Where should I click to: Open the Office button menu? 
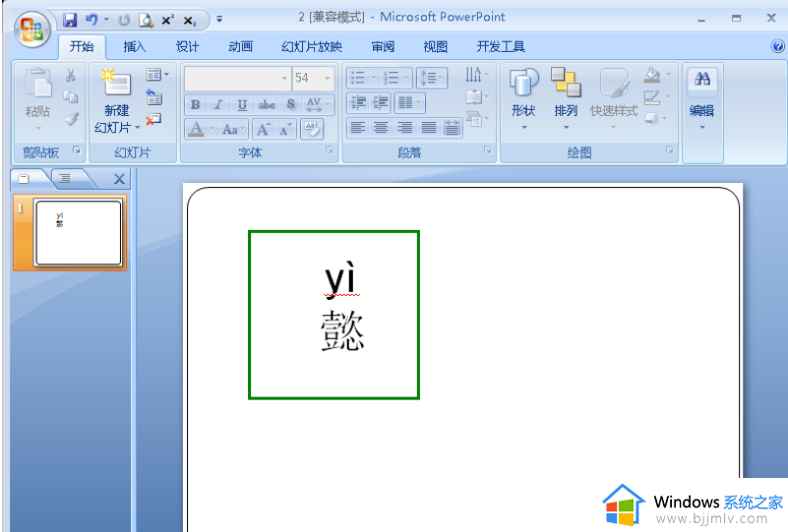click(31, 30)
